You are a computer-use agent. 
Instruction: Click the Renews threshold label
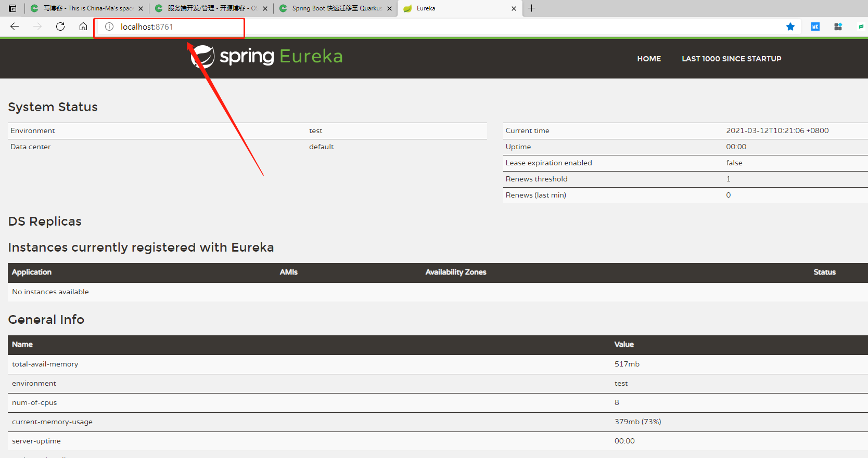537,179
